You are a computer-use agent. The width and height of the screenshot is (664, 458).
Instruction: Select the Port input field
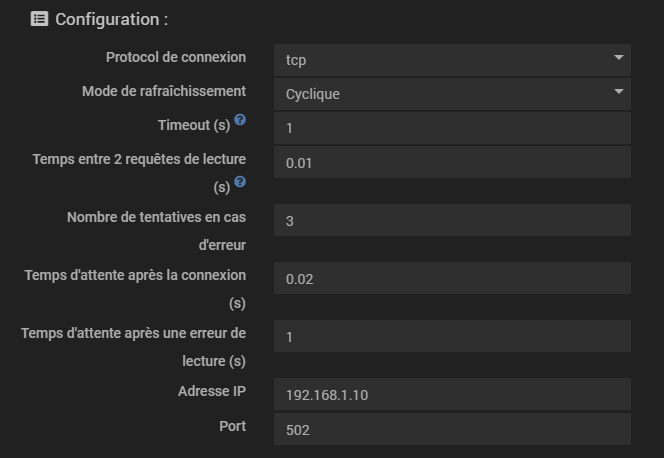(451, 430)
